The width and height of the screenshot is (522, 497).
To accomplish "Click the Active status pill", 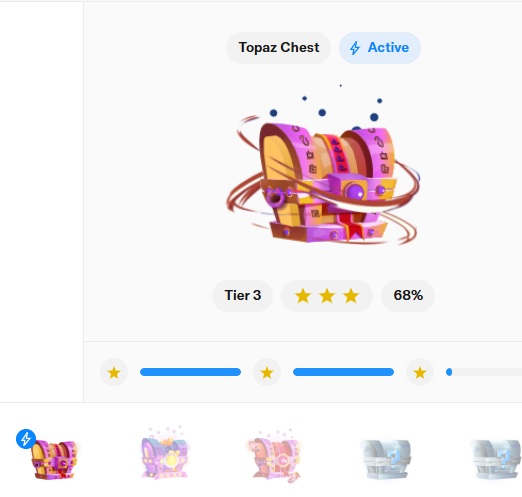I will point(380,48).
